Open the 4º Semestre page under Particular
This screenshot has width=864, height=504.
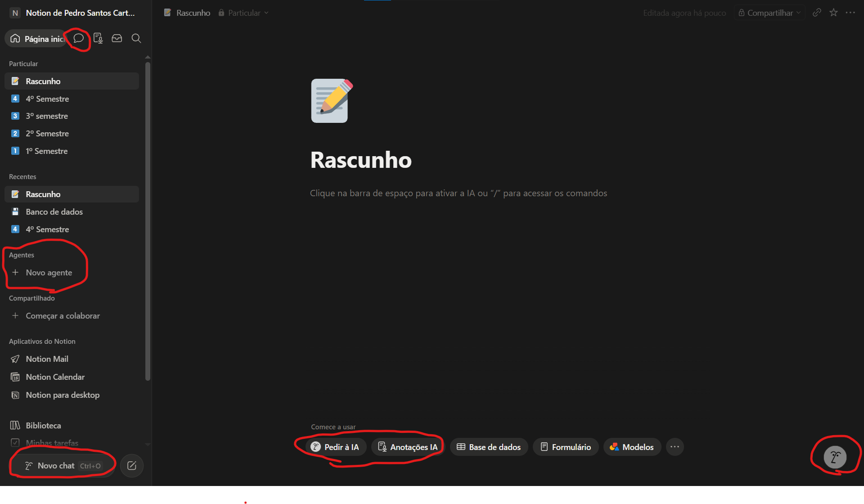(x=72, y=99)
